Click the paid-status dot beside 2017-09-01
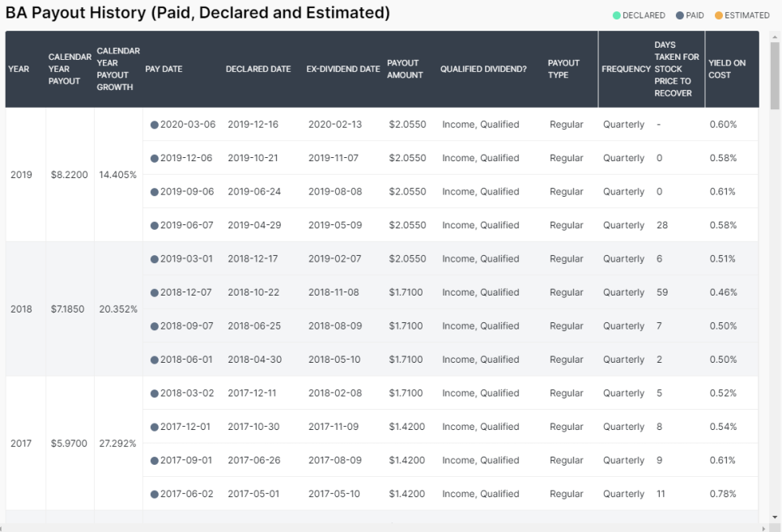This screenshot has height=532, width=782. point(155,461)
